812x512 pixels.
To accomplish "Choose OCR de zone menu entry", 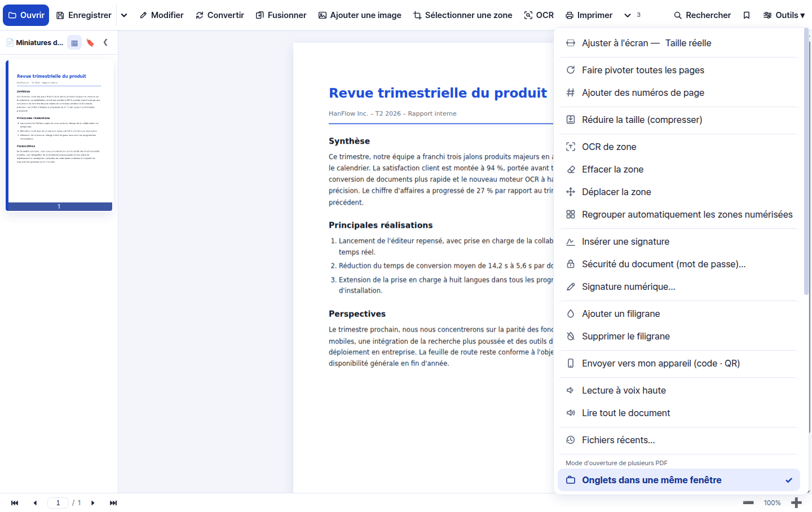I will (679, 147).
